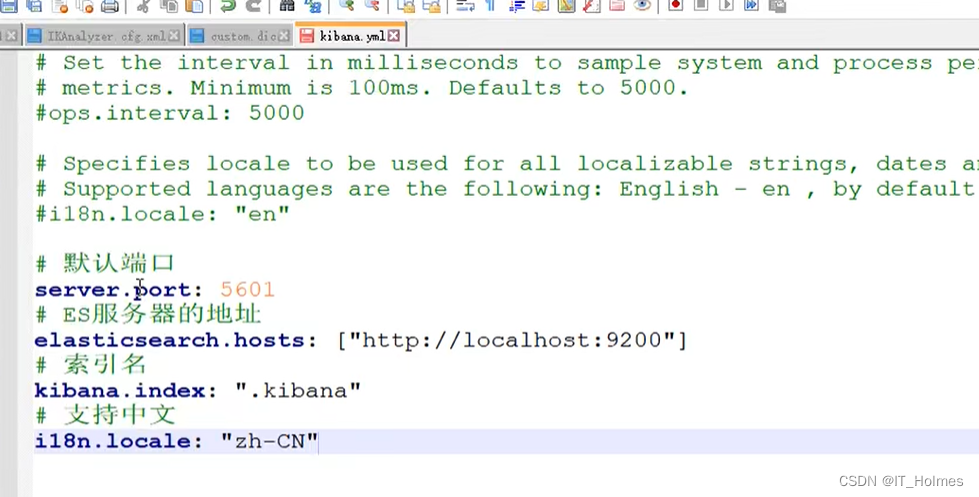Toggle synchronized vertical scrolling icon

406,6
